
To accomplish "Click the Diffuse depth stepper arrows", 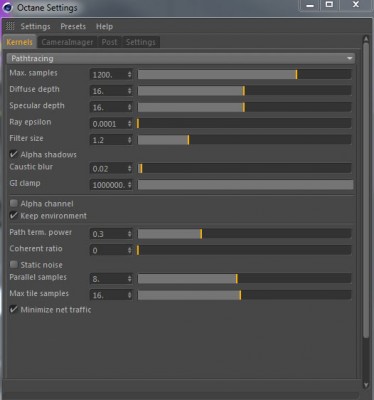I will click(x=130, y=91).
